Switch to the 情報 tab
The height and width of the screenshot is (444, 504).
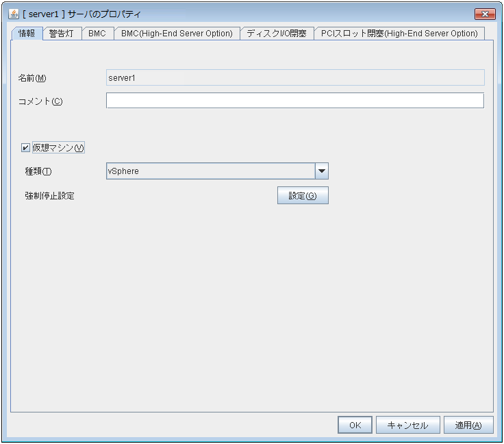(27, 34)
